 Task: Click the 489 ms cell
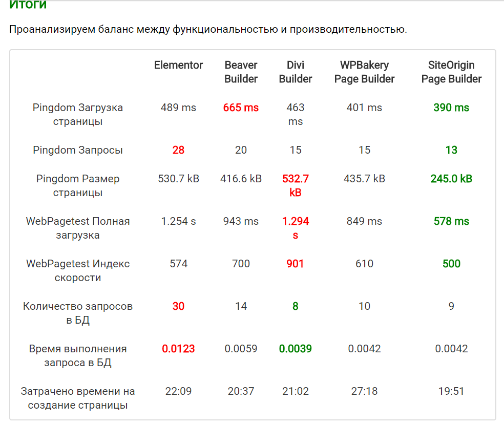point(178,108)
